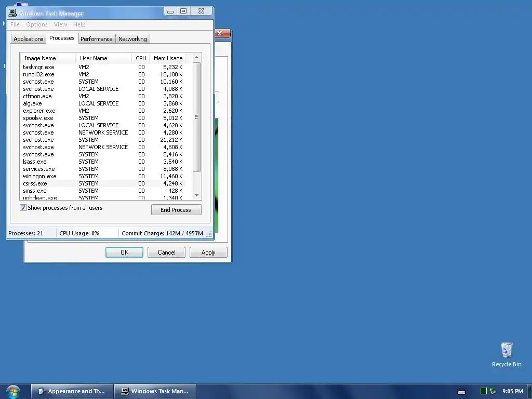Screen dimensions: 532x399
Task: Select svchost.exe using 21,212 K
Action: click(103, 140)
